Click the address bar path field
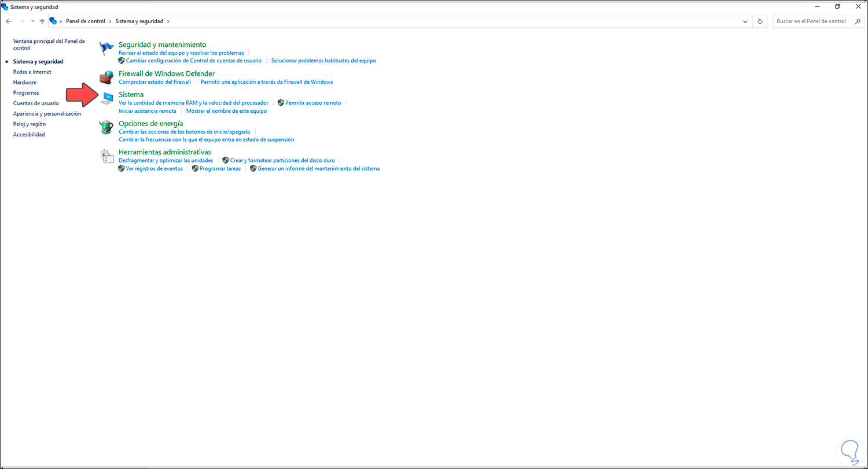Viewport: 868px width, 469px height. pyautogui.click(x=399, y=21)
